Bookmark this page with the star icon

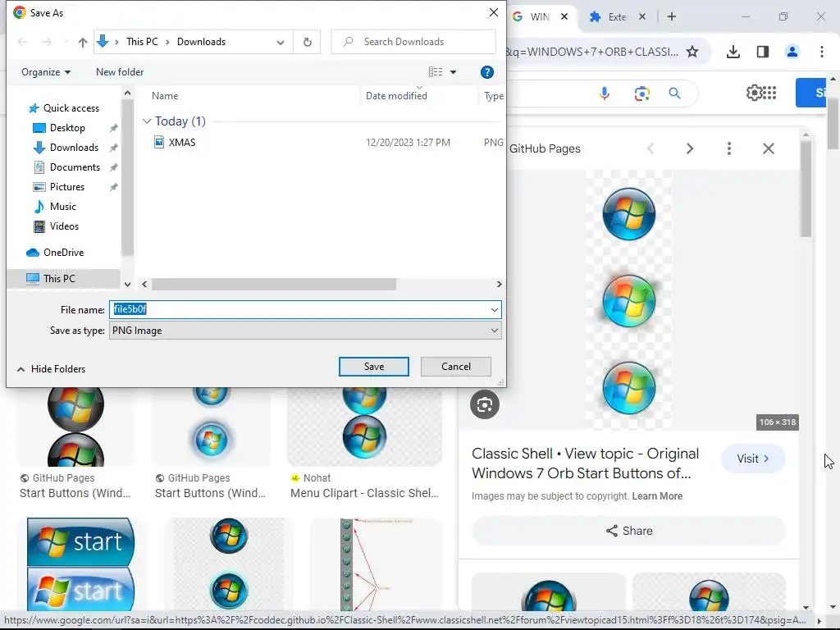pos(692,52)
